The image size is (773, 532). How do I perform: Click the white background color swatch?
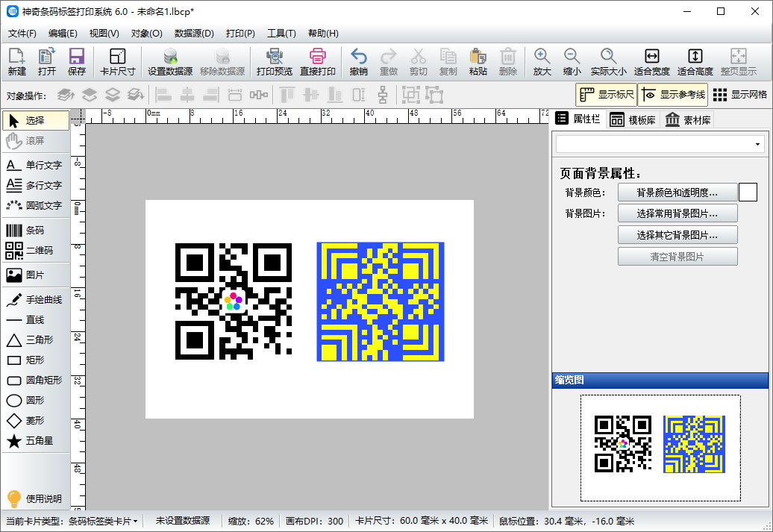pyautogui.click(x=748, y=193)
